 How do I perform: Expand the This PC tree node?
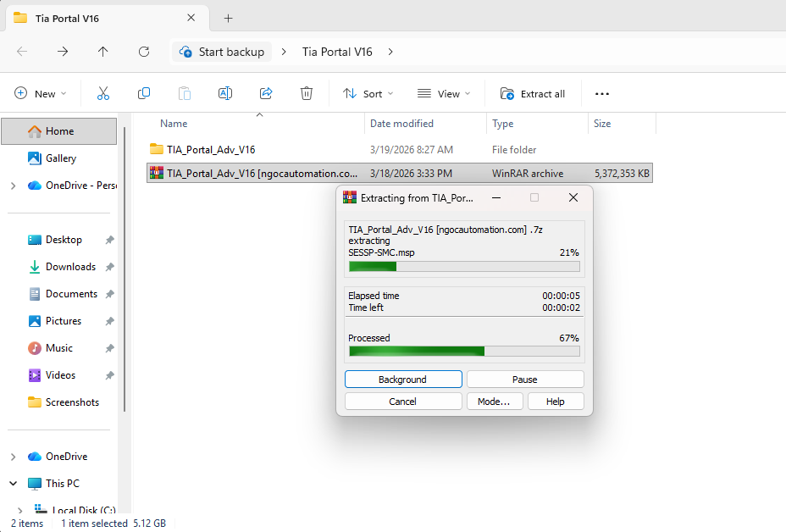(x=14, y=483)
